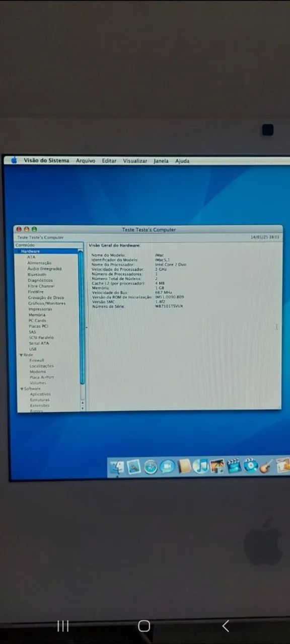290x644 pixels.
Task: Click the IM51.0090.B09 boot ROM value
Action: click(170, 297)
